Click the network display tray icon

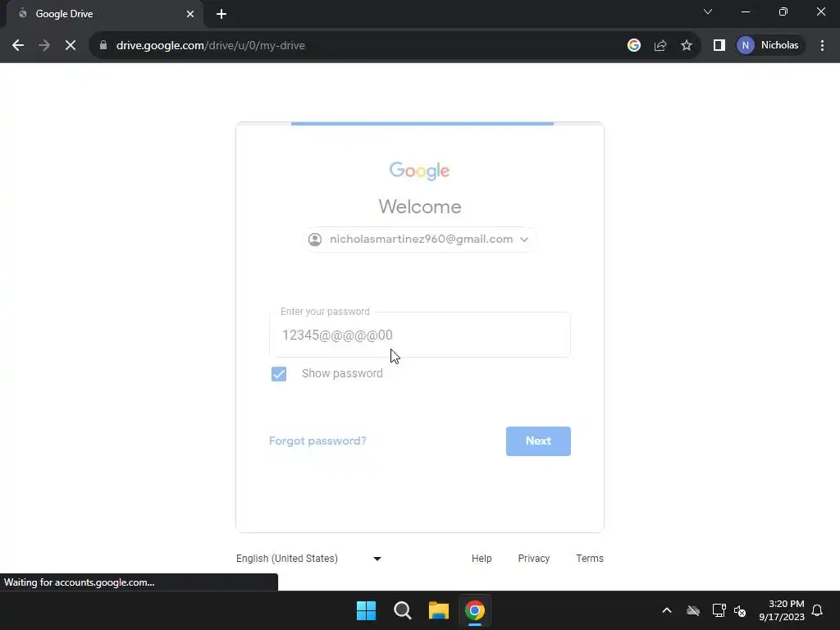click(719, 610)
